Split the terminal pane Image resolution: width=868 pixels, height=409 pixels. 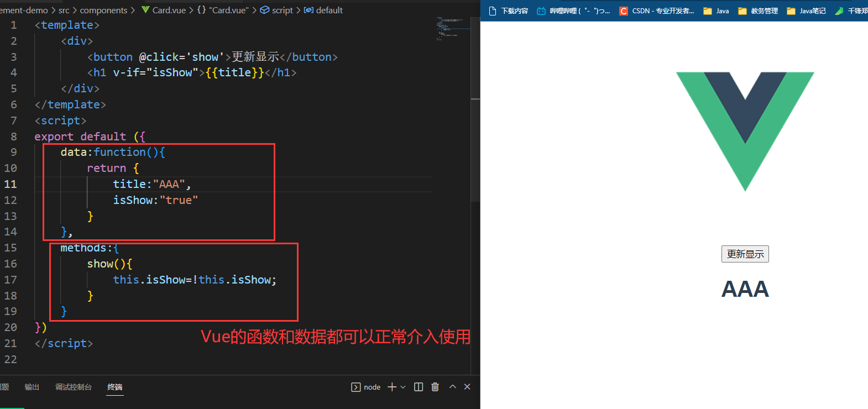pos(419,387)
